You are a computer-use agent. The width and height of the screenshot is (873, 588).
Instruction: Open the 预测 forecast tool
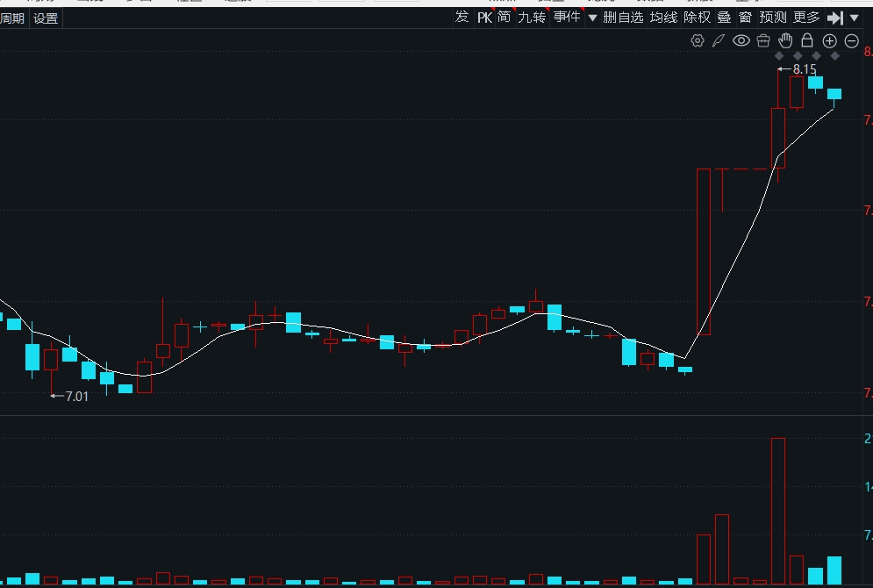coord(773,18)
